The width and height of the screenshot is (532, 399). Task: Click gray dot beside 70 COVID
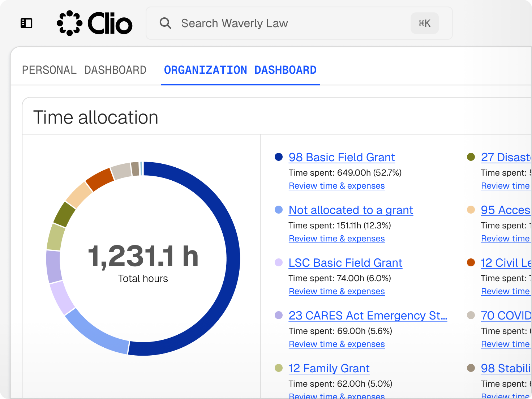tap(471, 315)
